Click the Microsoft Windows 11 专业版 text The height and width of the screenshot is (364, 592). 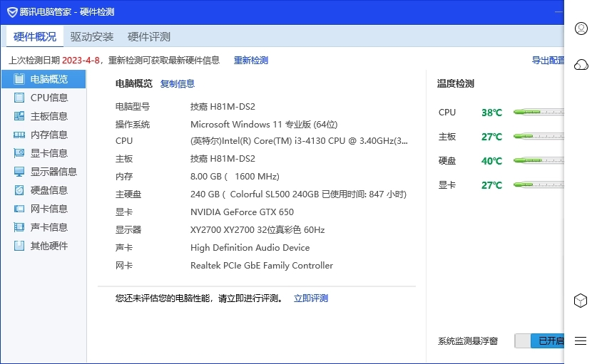point(264,124)
